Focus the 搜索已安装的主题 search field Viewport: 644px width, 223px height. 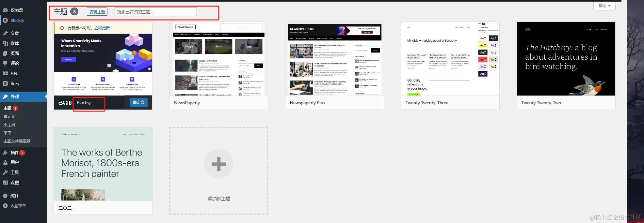tap(156, 12)
